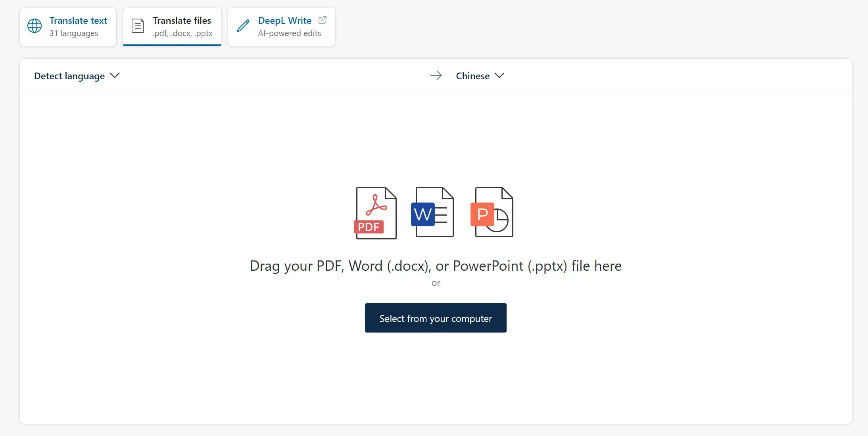
Task: Expand the chevron next to Chinese
Action: pos(499,76)
